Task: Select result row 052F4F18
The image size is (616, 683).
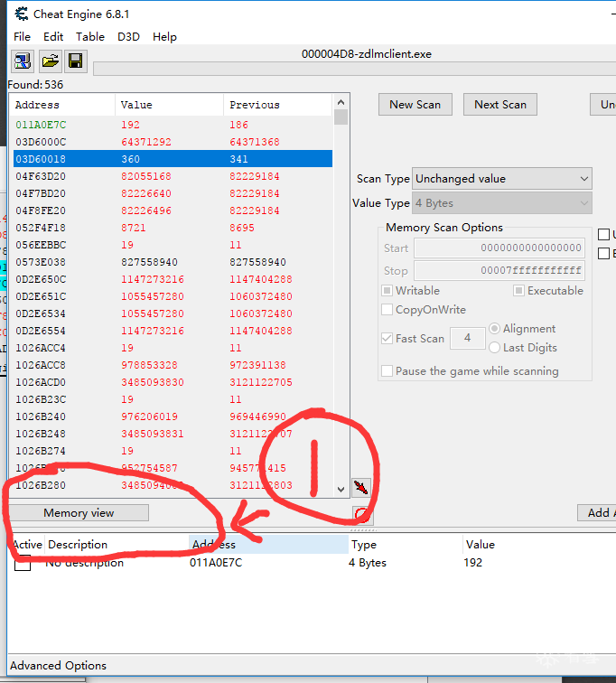Action: [173, 228]
